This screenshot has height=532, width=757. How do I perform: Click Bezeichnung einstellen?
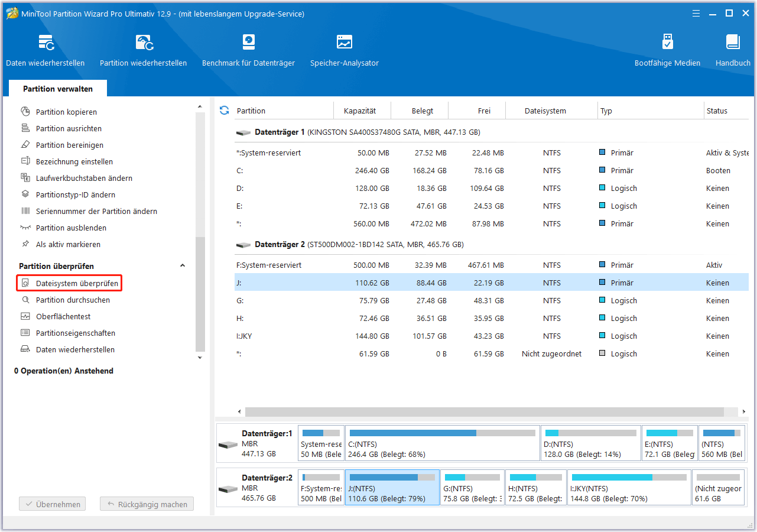[74, 161]
